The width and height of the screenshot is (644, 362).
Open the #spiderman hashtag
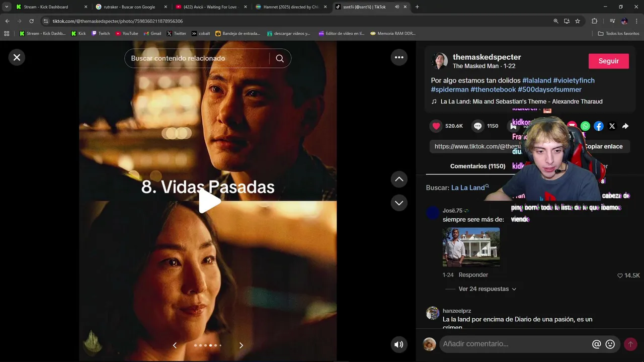(x=450, y=89)
